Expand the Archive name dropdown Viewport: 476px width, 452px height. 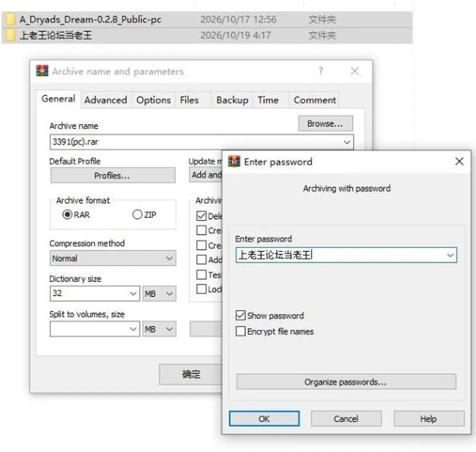tap(347, 142)
